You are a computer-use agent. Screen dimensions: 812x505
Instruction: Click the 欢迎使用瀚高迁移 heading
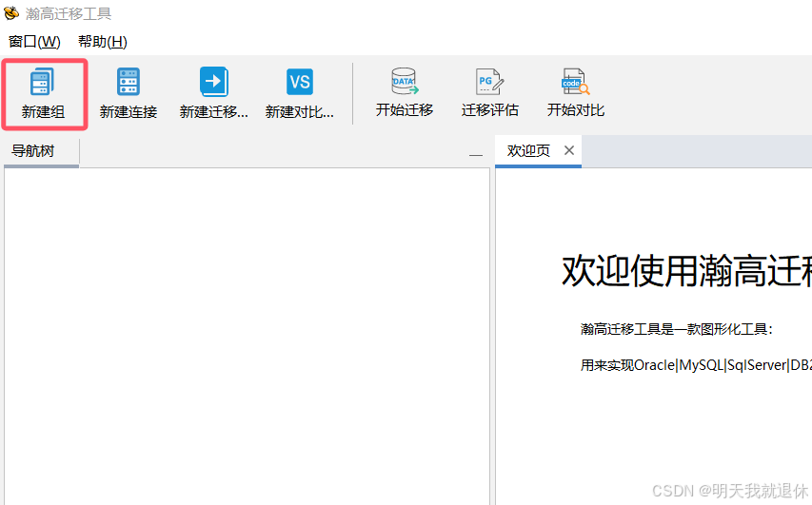[x=686, y=271]
